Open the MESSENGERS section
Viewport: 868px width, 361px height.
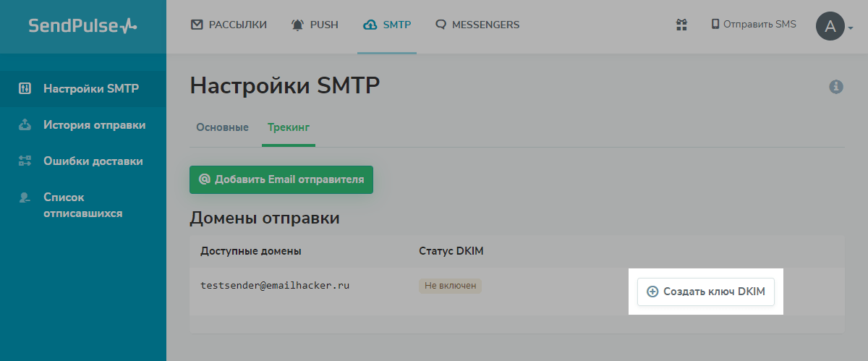[x=477, y=25]
